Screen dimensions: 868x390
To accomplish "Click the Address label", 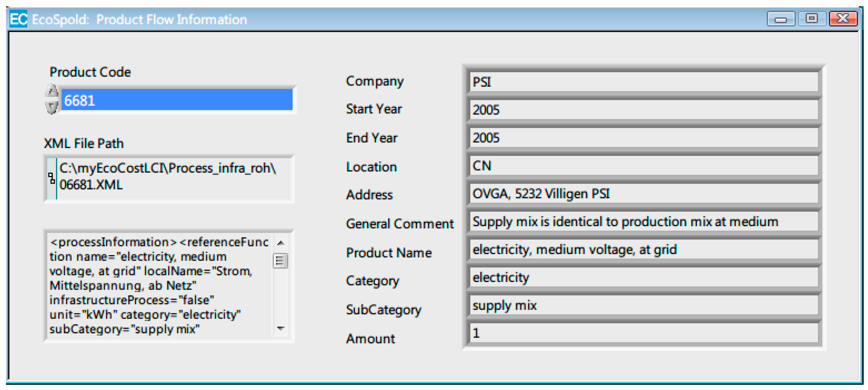I will point(369,195).
